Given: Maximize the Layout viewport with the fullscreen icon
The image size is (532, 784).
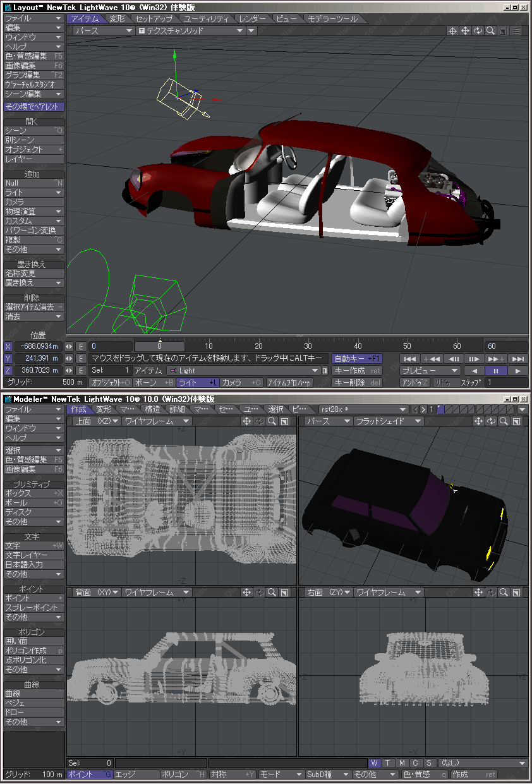Looking at the screenshot, I should coord(503,31).
